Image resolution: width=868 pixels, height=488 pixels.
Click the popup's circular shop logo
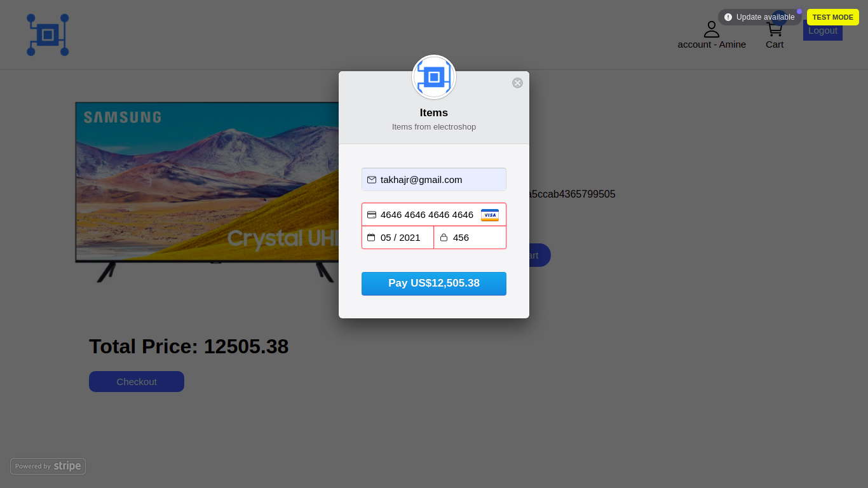tap(434, 77)
